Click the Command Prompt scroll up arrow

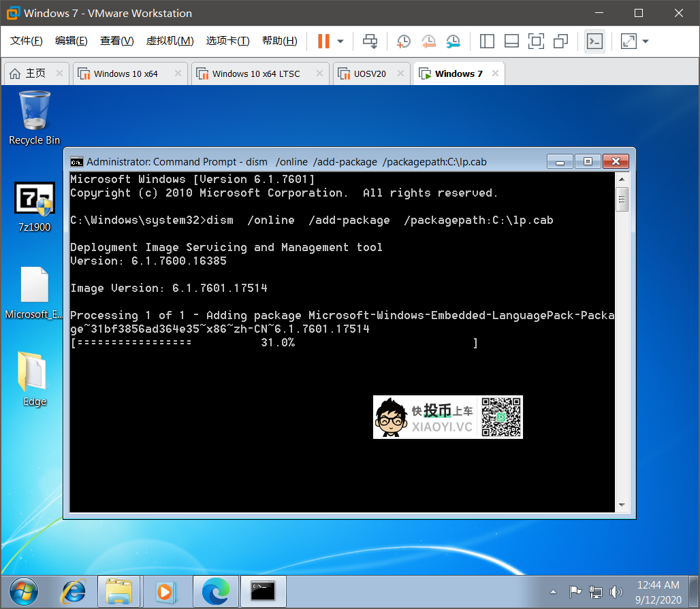tap(622, 180)
